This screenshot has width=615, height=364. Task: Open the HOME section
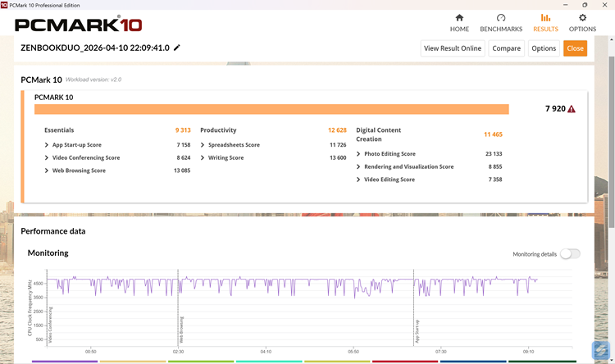459,23
